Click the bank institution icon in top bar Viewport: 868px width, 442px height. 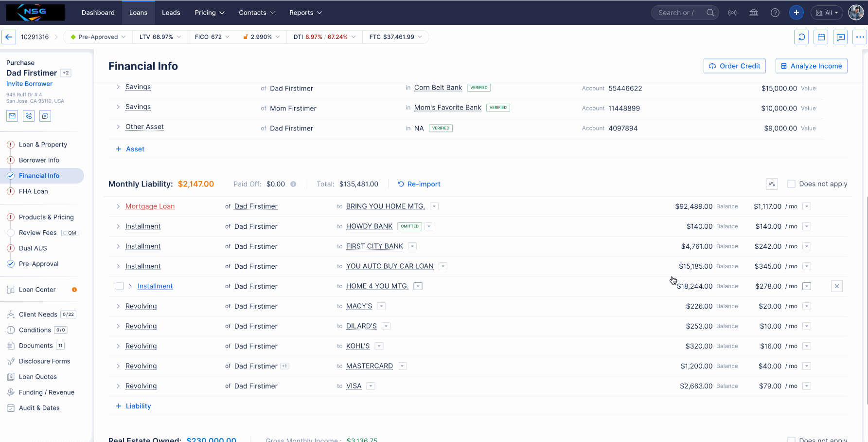[754, 13]
